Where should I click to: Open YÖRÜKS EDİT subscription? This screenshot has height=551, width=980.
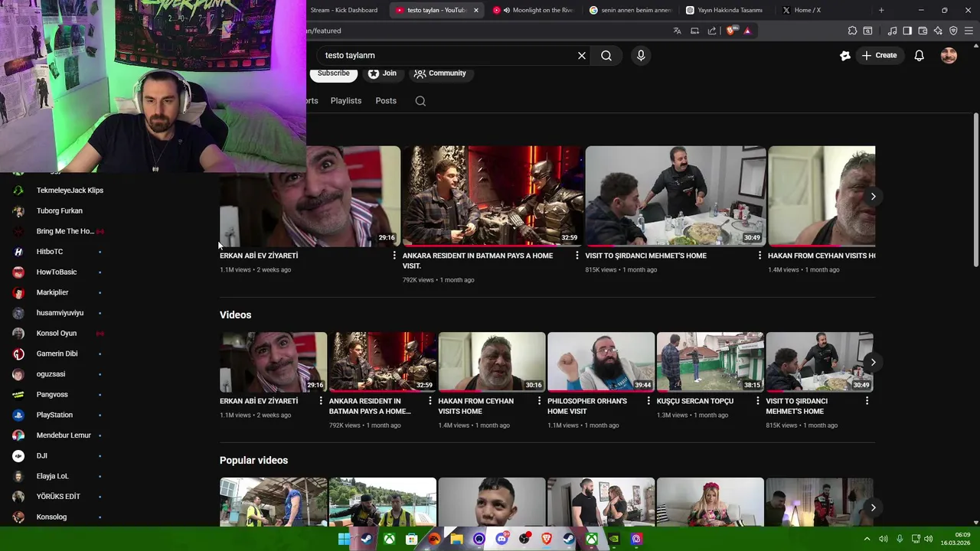tap(58, 497)
